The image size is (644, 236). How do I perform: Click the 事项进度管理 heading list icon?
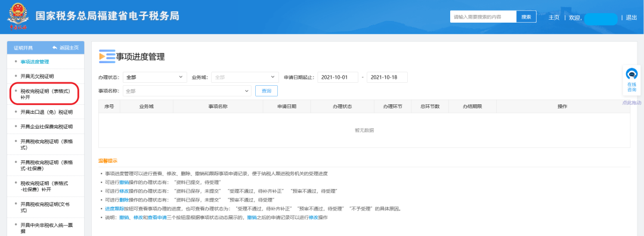click(x=107, y=57)
